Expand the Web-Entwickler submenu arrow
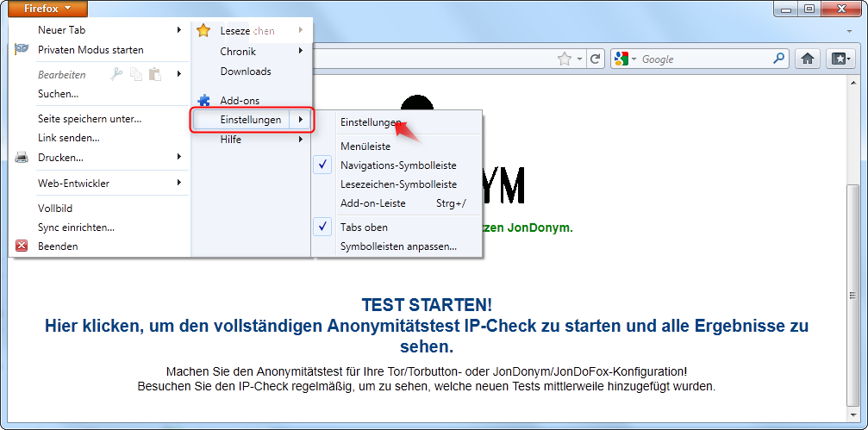 click(178, 182)
